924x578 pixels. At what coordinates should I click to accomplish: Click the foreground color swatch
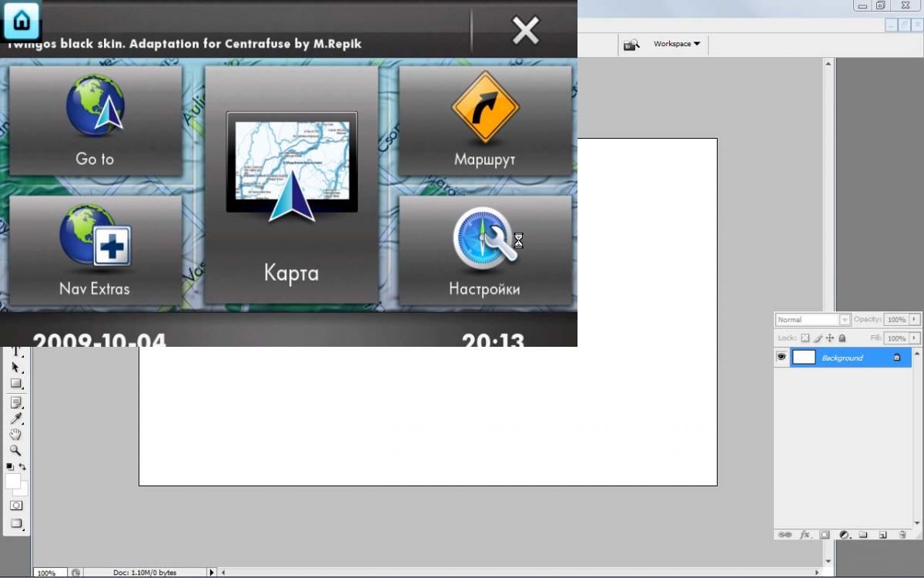pos(13,482)
